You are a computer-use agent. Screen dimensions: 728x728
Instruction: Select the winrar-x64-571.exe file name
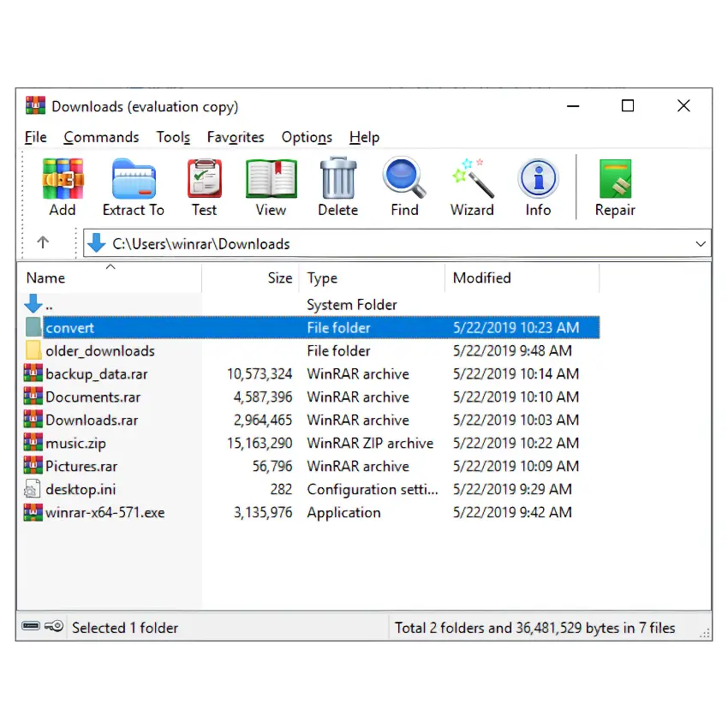coord(105,512)
